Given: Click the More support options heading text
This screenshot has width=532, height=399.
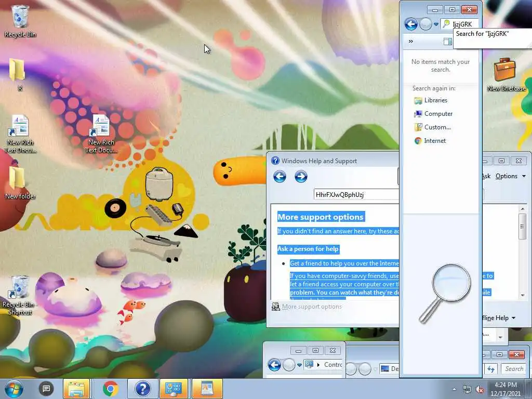Looking at the screenshot, I should pos(321,217).
